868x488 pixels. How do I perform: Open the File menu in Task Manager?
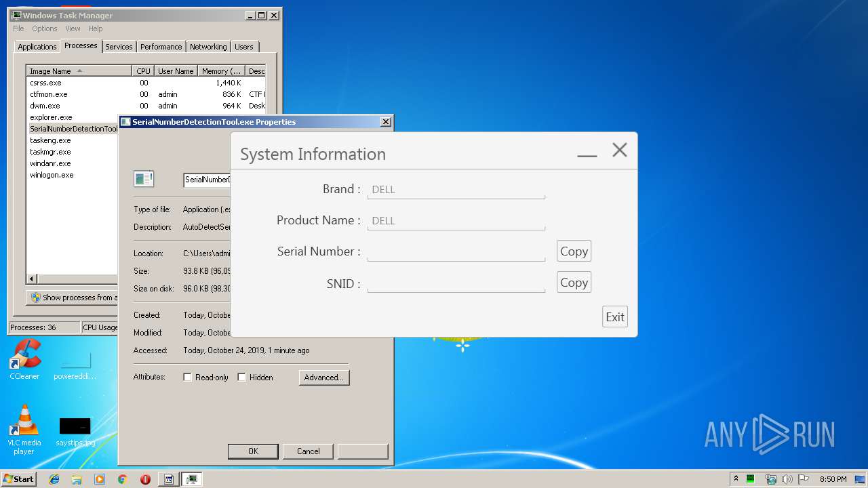[18, 28]
